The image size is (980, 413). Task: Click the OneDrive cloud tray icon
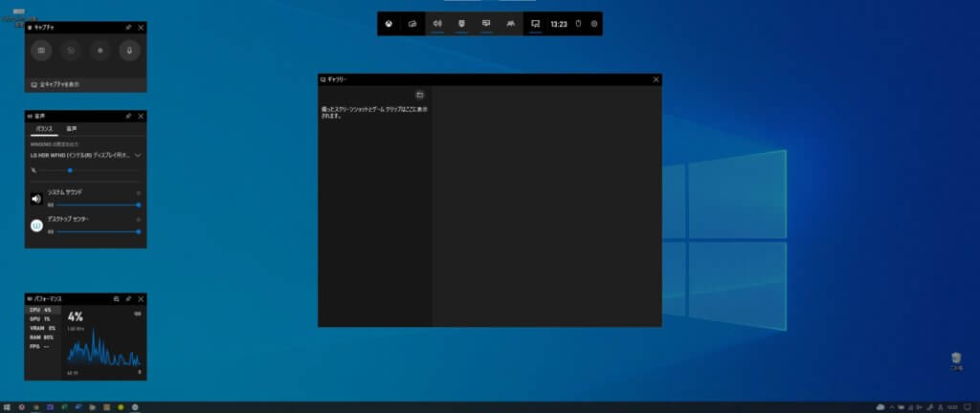(x=880, y=407)
